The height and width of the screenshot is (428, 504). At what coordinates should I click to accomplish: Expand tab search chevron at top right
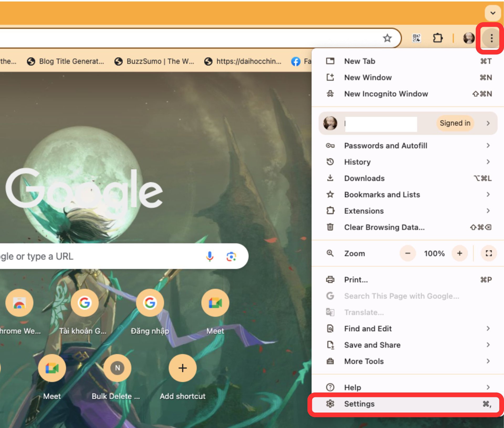click(493, 13)
